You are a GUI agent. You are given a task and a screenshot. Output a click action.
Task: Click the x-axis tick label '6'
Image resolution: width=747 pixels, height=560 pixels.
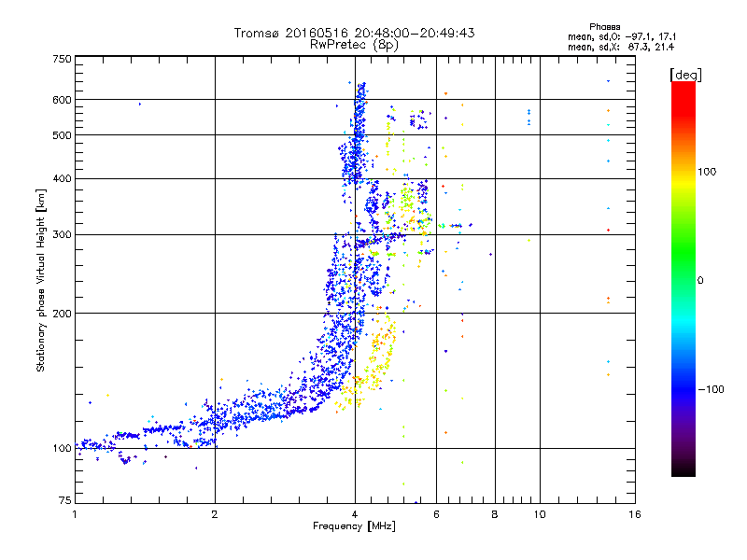coord(436,514)
